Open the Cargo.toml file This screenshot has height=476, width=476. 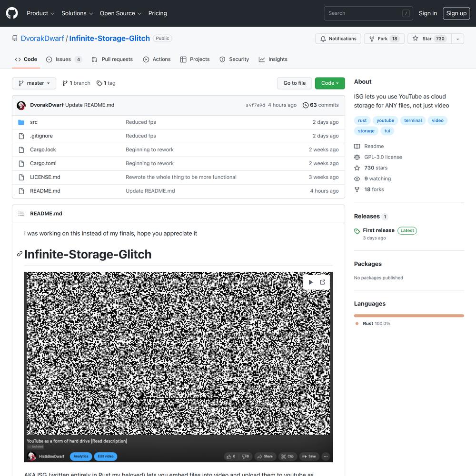[x=43, y=163]
